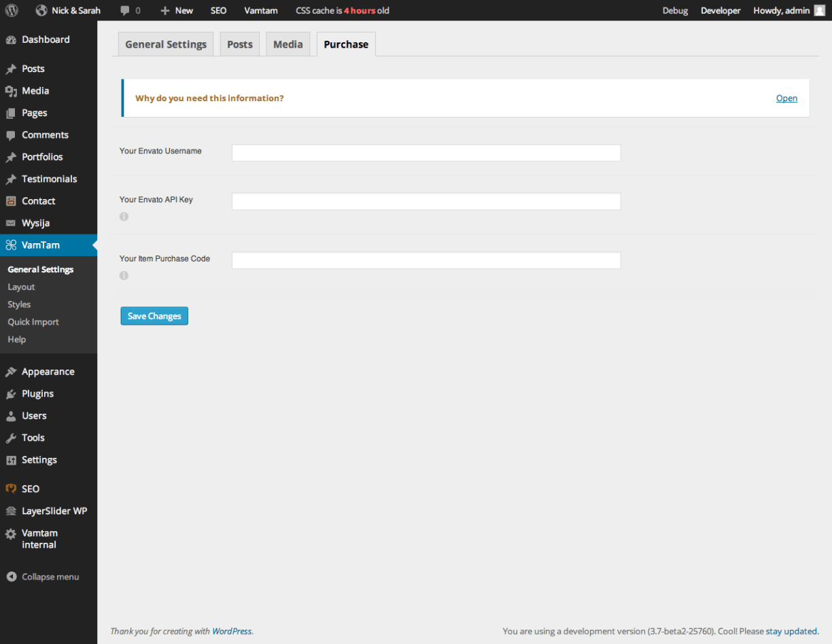This screenshot has height=644, width=832.
Task: Click the admin avatar in top bar
Action: tap(819, 10)
